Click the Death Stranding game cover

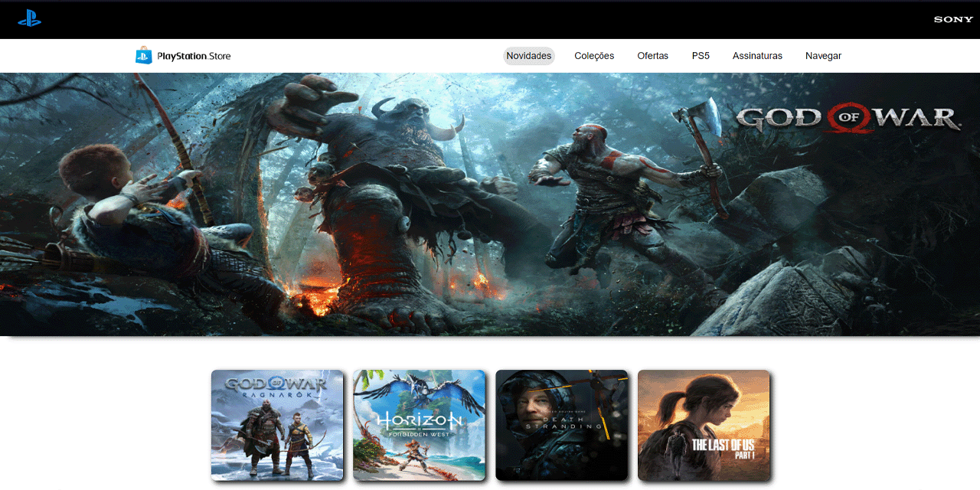561,426
